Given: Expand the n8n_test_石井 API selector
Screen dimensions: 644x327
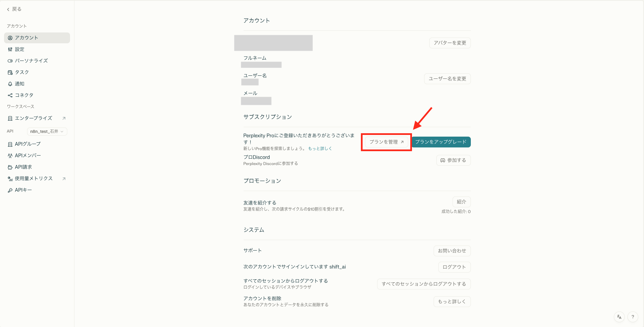Looking at the screenshot, I should coord(47,132).
